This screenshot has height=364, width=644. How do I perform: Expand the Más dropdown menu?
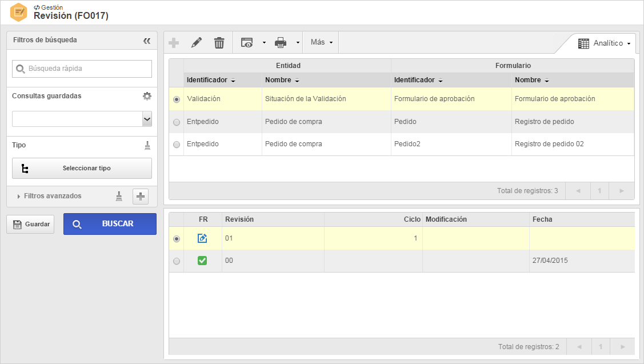[x=321, y=42]
